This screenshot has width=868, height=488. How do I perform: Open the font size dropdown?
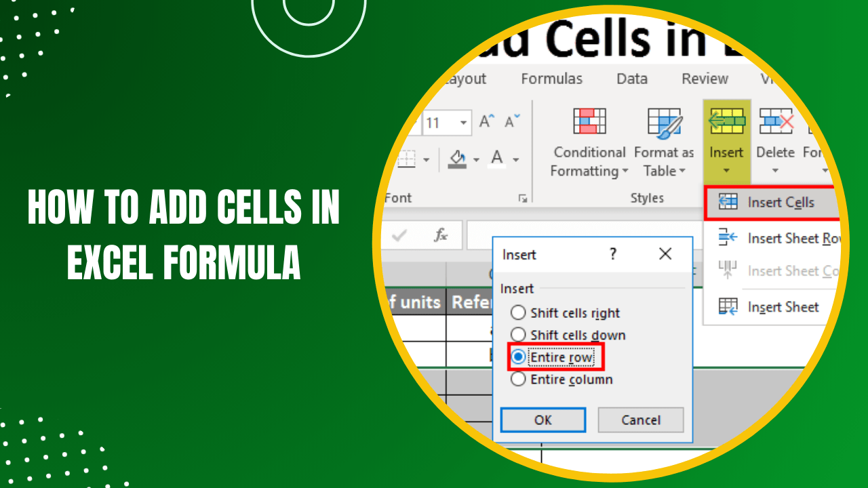[465, 122]
